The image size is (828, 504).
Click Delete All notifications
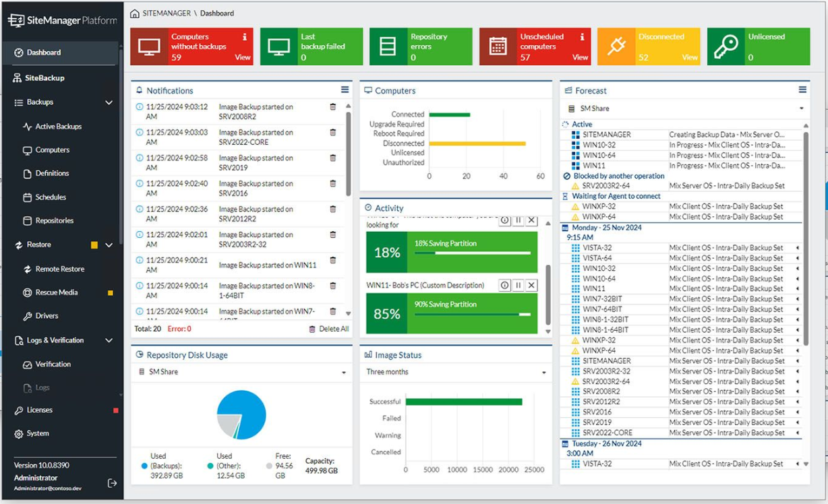(329, 329)
